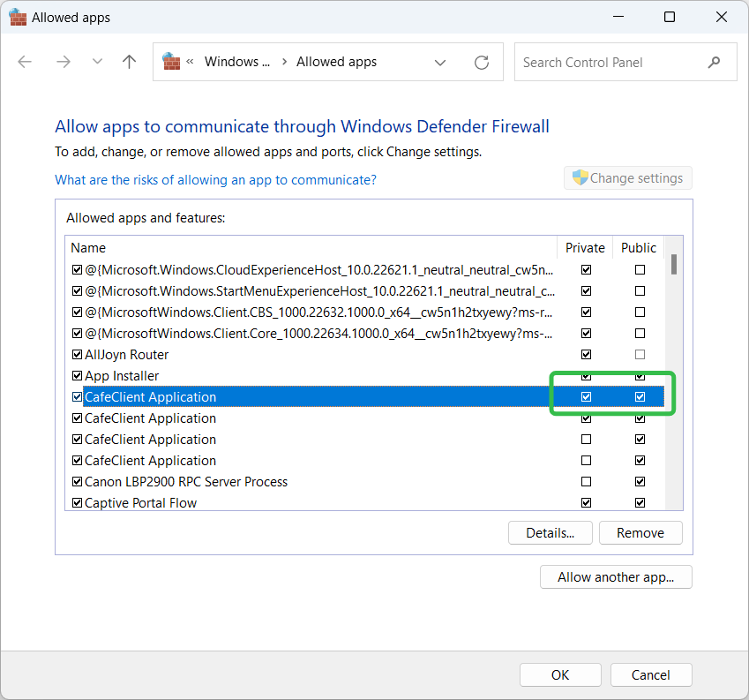
Task: Uncheck the MicrosoftWindows.Client.CBS app checkbox
Action: (x=77, y=312)
